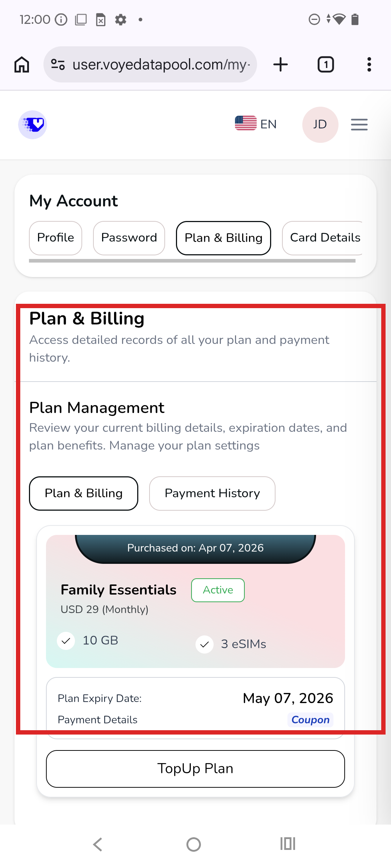This screenshot has height=868, width=391.
Task: Open the browser three-dot menu
Action: 369,65
